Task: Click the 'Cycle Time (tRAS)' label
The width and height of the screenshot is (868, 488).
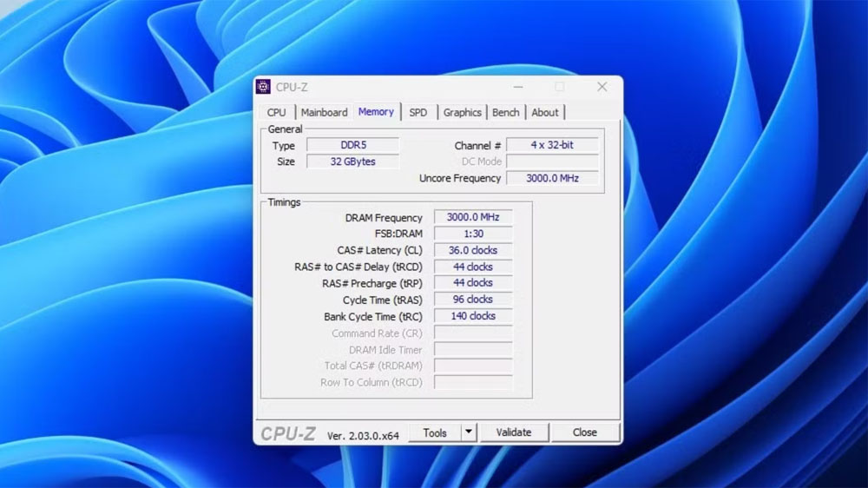Action: [383, 300]
